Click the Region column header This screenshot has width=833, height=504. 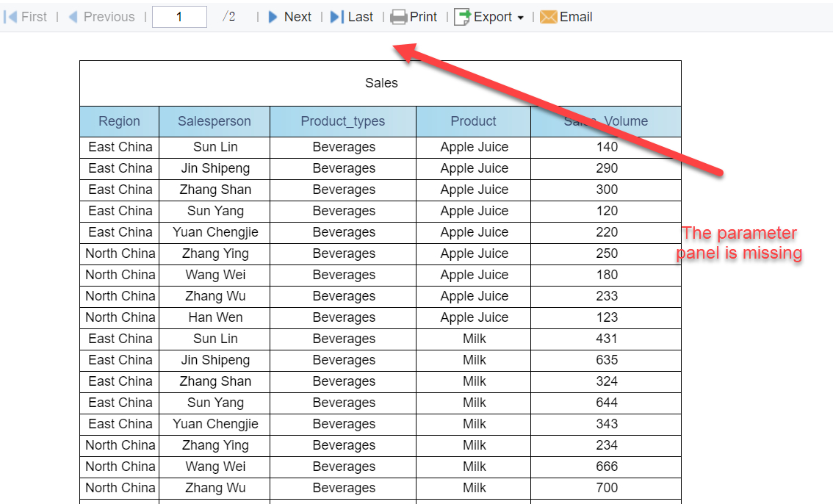pyautogui.click(x=119, y=120)
